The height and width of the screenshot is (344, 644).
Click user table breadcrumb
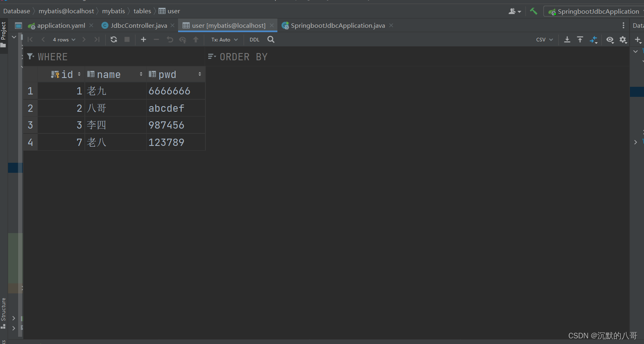[x=169, y=11]
